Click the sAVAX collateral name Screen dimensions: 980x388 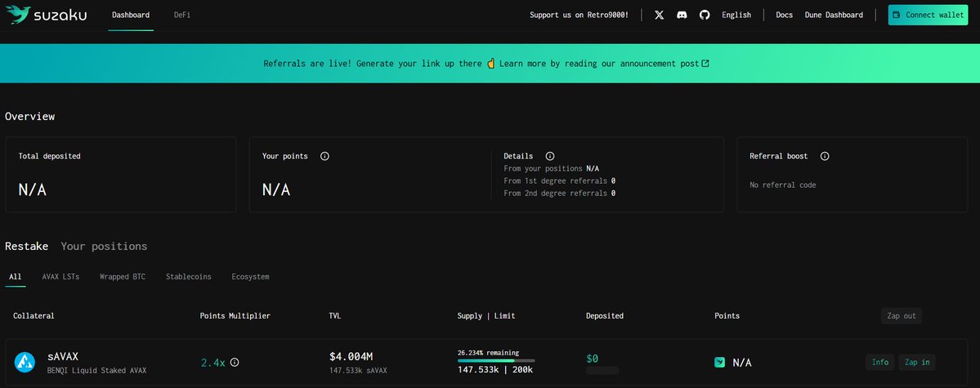tap(62, 357)
